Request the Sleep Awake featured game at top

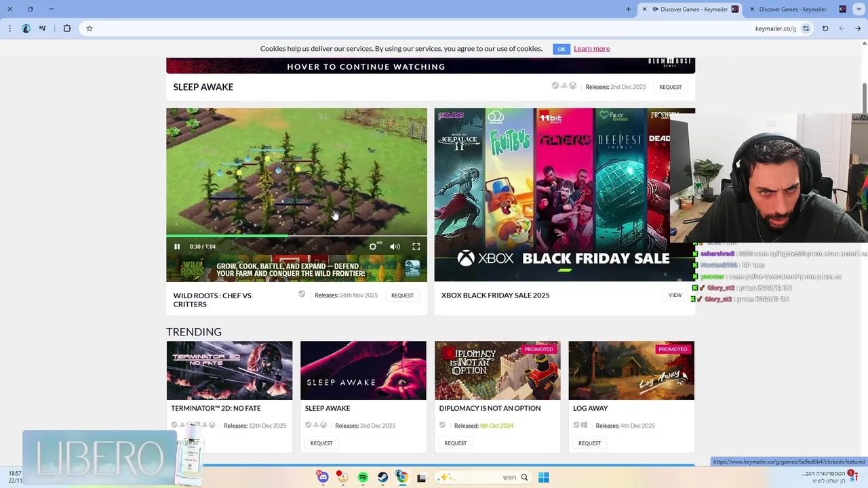[x=670, y=87]
